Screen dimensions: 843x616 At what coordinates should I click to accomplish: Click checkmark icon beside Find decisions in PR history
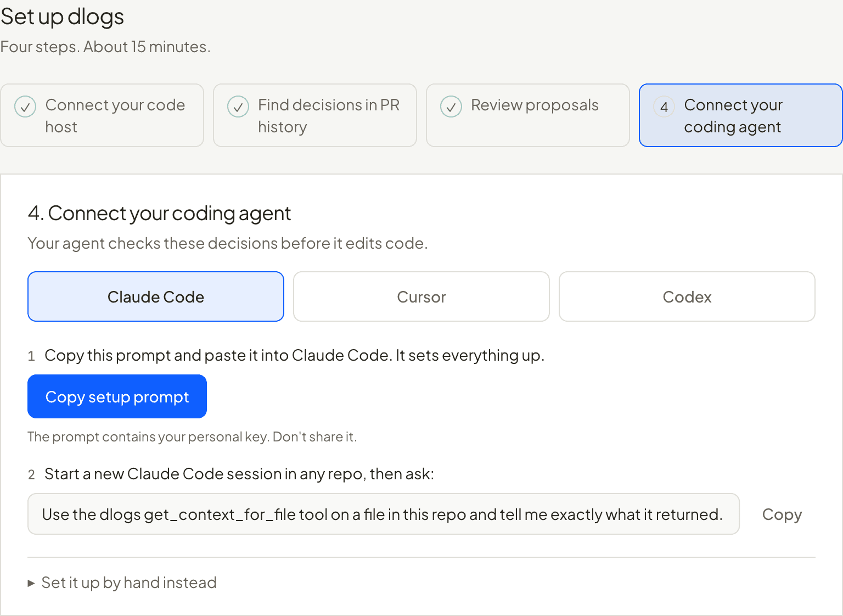[238, 107]
